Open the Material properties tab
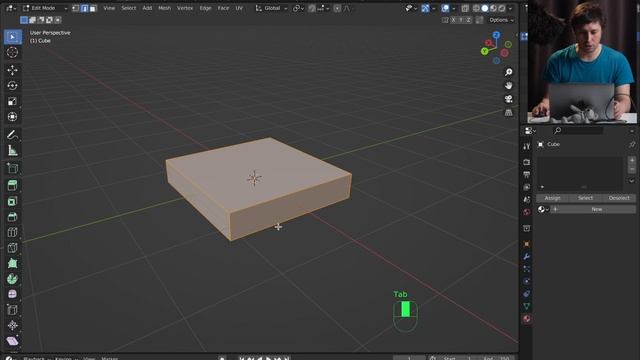 [527, 319]
